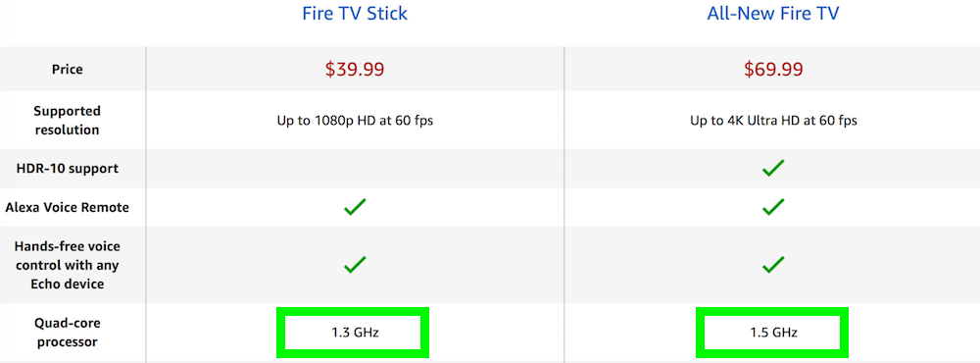Click the empty HDR-10 cell for Fire TV Stick
Screen dimensions: 980x363
point(355,169)
